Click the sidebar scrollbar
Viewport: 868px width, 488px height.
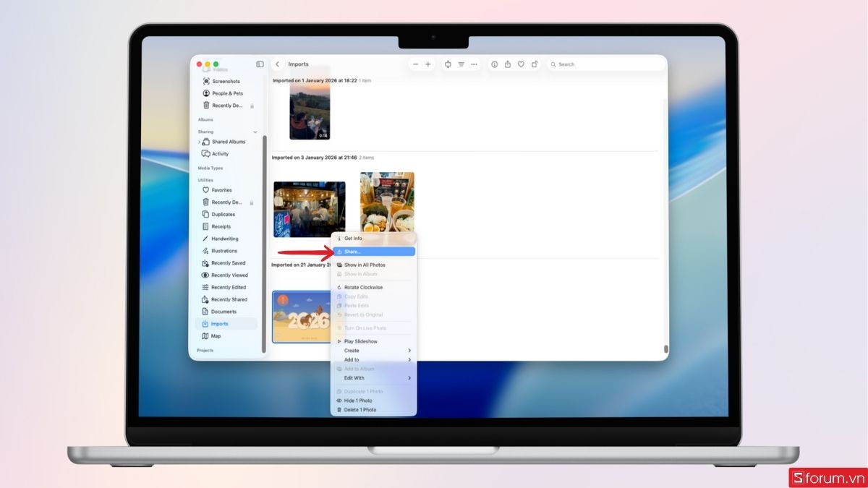(x=264, y=244)
